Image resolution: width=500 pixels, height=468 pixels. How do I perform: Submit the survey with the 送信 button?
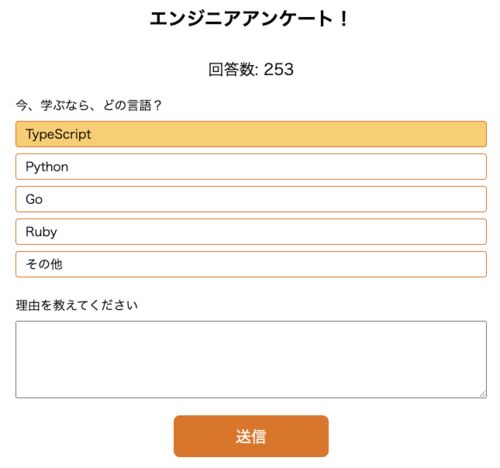251,436
